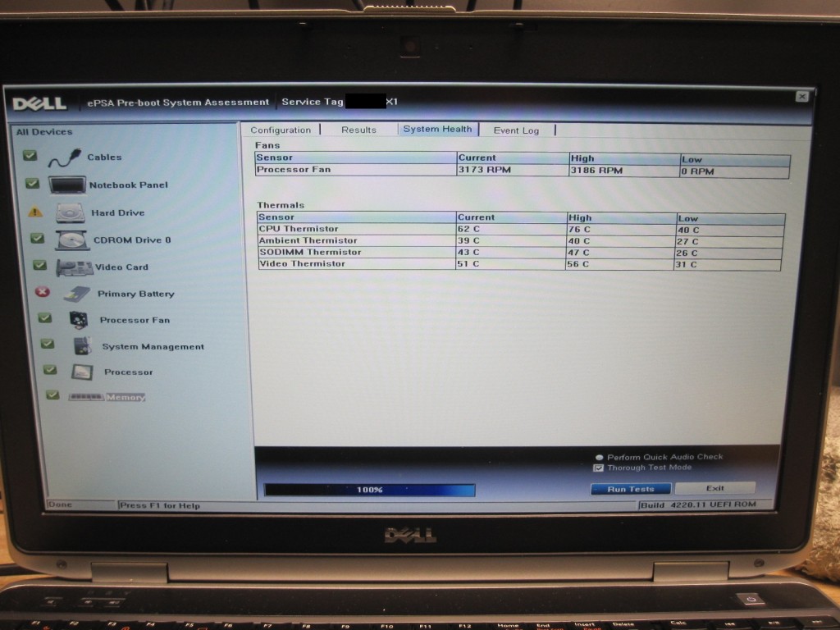Click the 0 RPM low fan value

point(698,171)
